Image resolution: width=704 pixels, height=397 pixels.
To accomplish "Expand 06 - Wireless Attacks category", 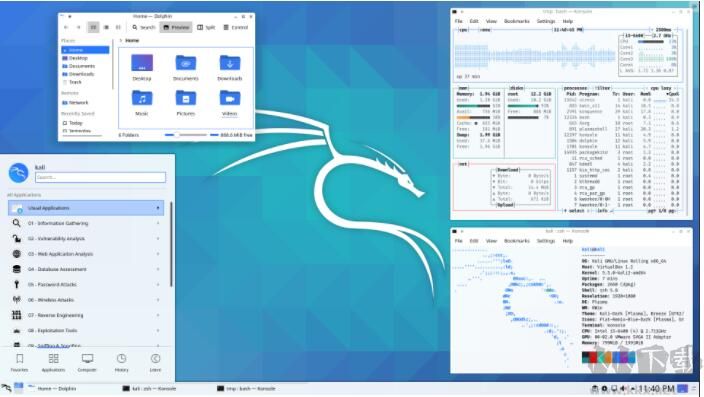I will 86,300.
